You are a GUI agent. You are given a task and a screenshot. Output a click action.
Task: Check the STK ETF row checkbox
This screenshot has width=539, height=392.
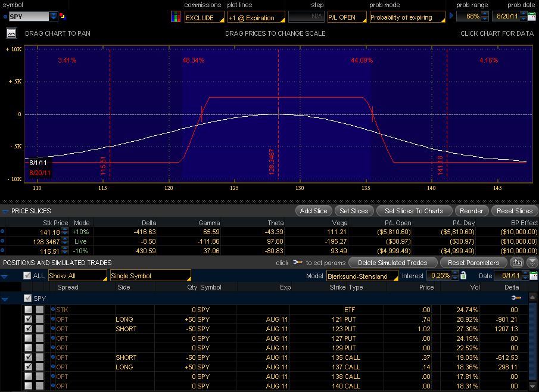[x=28, y=309]
